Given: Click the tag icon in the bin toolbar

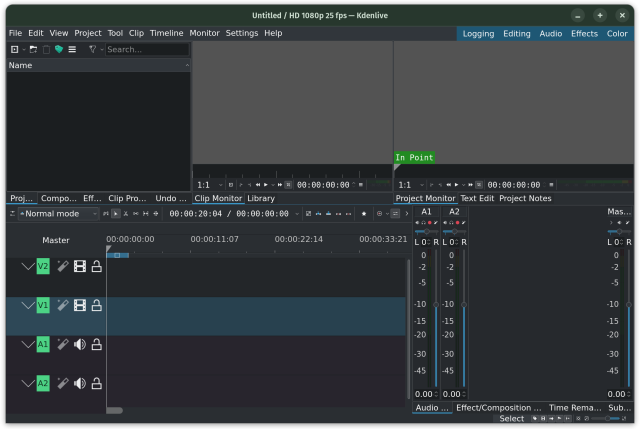Looking at the screenshot, I should tap(59, 49).
